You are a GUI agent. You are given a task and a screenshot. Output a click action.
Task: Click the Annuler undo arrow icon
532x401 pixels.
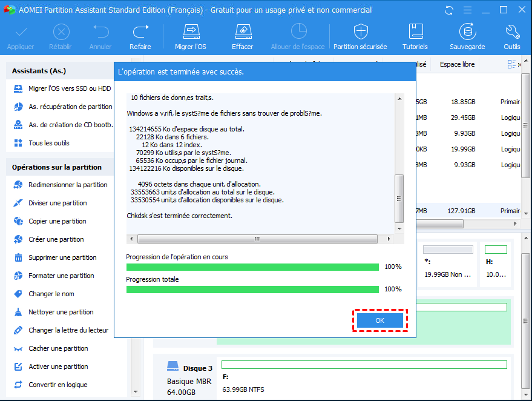click(100, 31)
